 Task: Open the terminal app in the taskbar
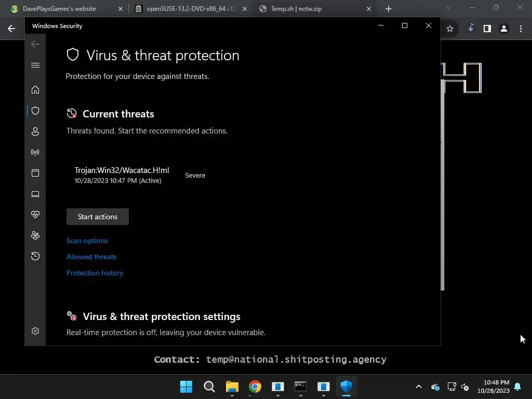pyautogui.click(x=301, y=387)
